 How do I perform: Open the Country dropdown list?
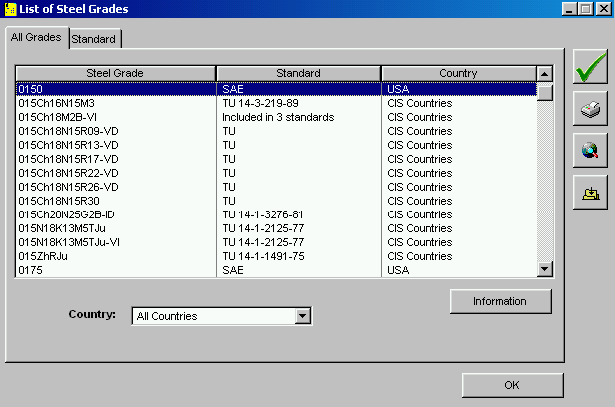click(303, 316)
